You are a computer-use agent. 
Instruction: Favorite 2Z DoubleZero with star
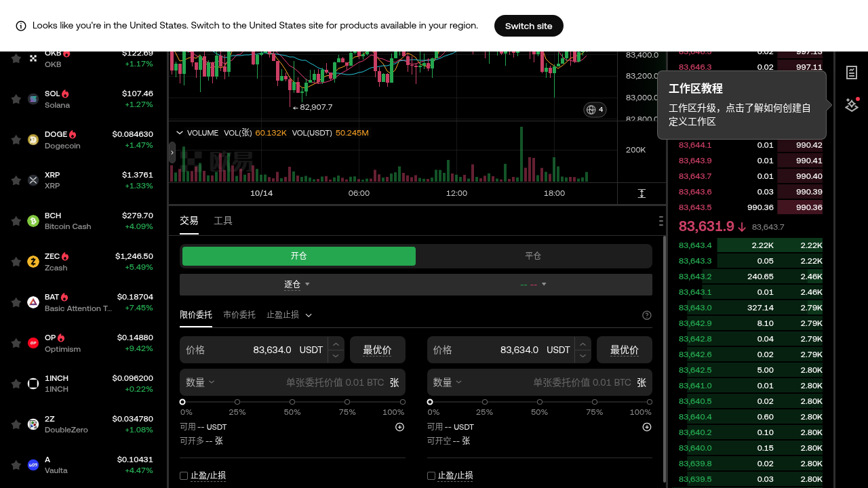[x=16, y=424]
